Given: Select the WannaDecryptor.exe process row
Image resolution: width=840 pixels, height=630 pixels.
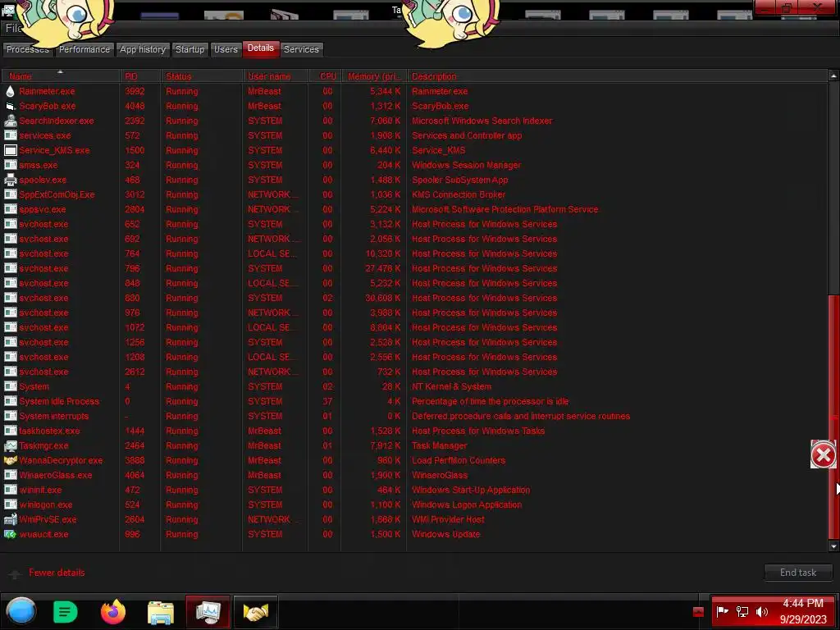Looking at the screenshot, I should 414,460.
